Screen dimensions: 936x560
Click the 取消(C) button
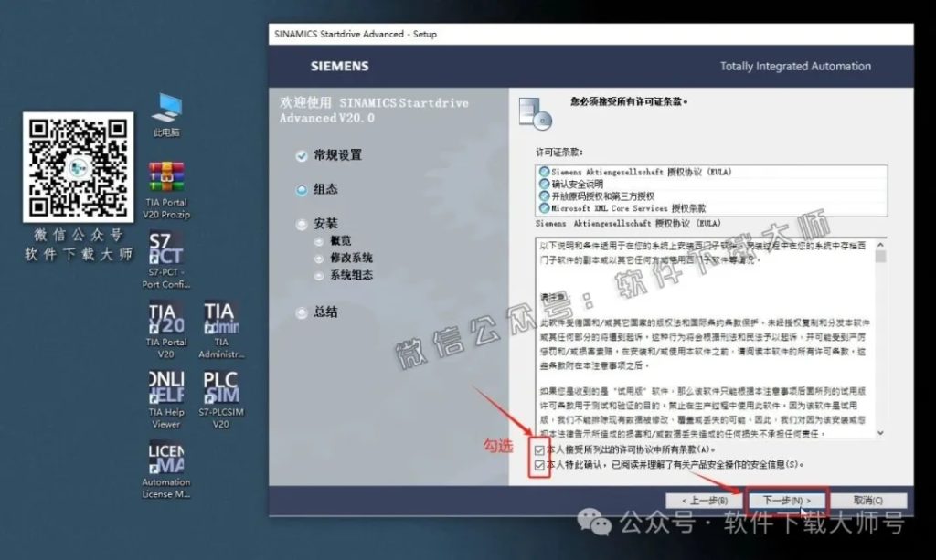pos(868,500)
